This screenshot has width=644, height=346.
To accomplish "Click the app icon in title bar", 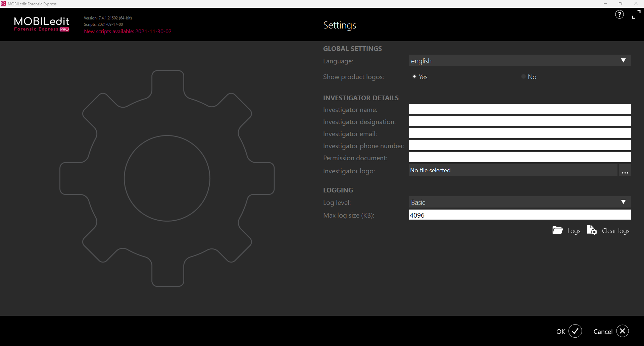I will (3, 4).
